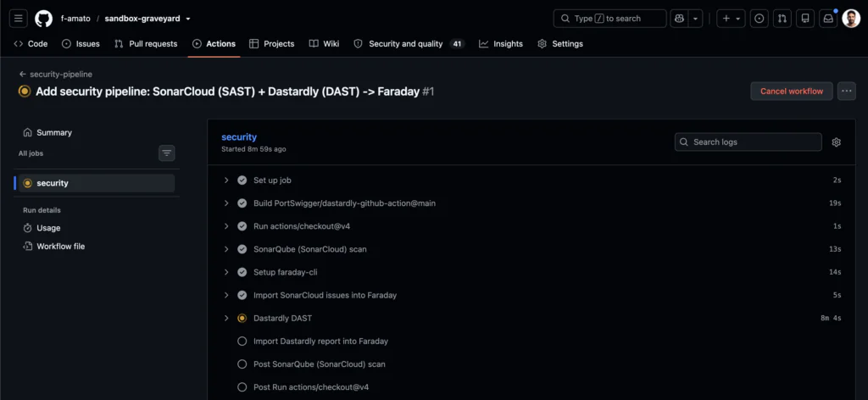Screen dimensions: 868x400
Task: Select the Import Dastardly report into Faraday row
Action: pyautogui.click(x=532, y=342)
